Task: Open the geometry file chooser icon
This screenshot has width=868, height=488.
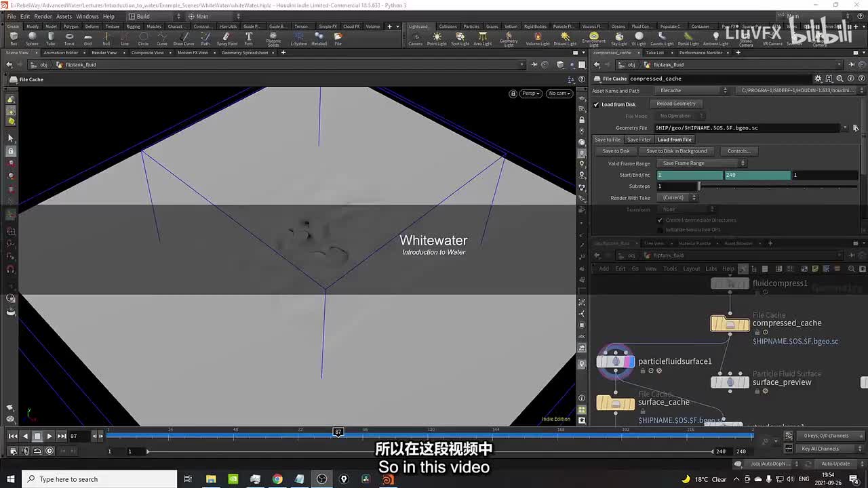Action: [856, 127]
